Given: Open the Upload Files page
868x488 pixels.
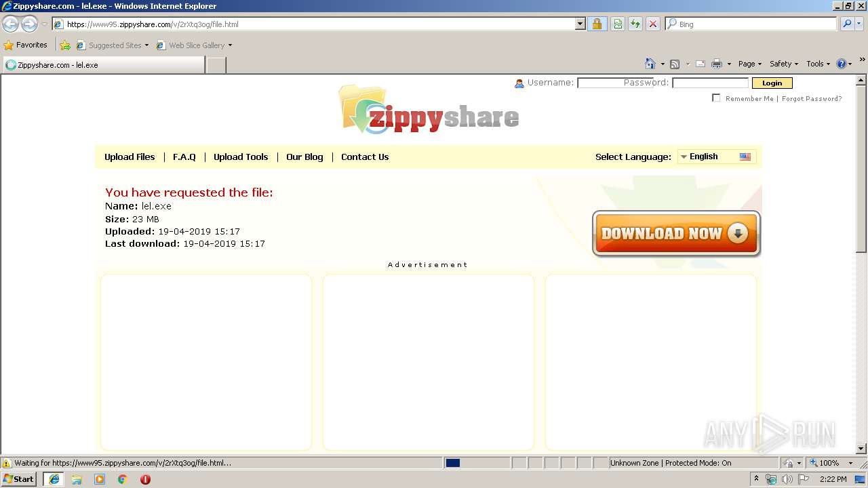Looking at the screenshot, I should (x=130, y=157).
